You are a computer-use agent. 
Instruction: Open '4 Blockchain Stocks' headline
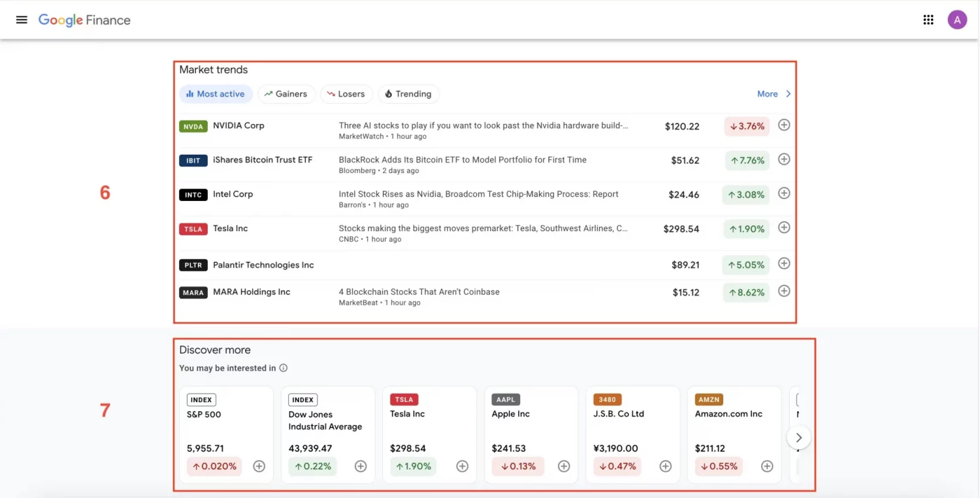pyautogui.click(x=419, y=292)
